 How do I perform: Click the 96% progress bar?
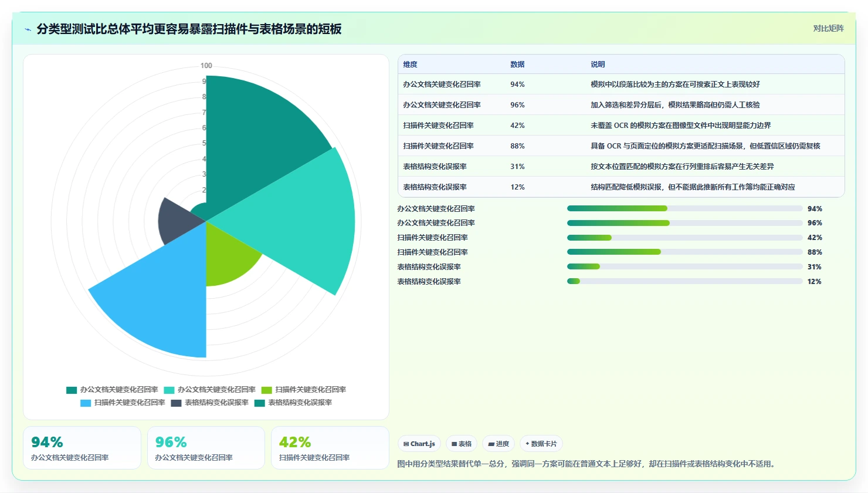pos(684,223)
